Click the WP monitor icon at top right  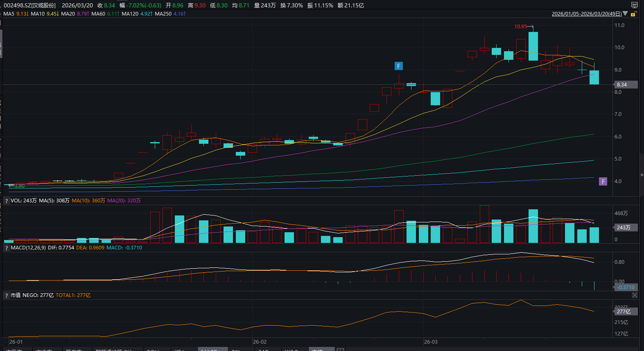634,5
